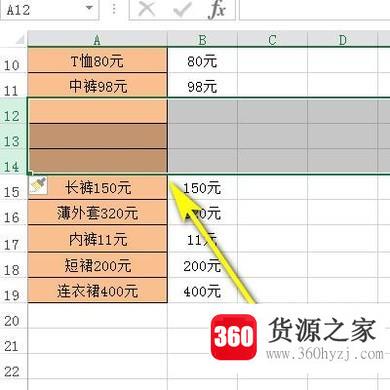Click darker orange cell A13

coord(97,136)
